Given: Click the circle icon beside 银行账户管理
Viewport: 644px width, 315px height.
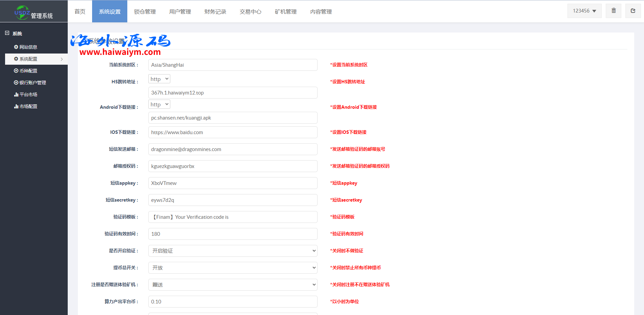Looking at the screenshot, I should pyautogui.click(x=16, y=83).
